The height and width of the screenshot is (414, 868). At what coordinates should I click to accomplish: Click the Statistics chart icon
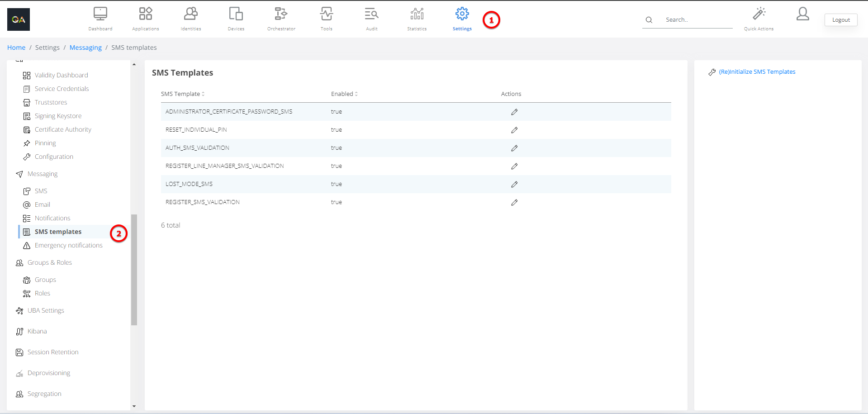[x=417, y=14]
